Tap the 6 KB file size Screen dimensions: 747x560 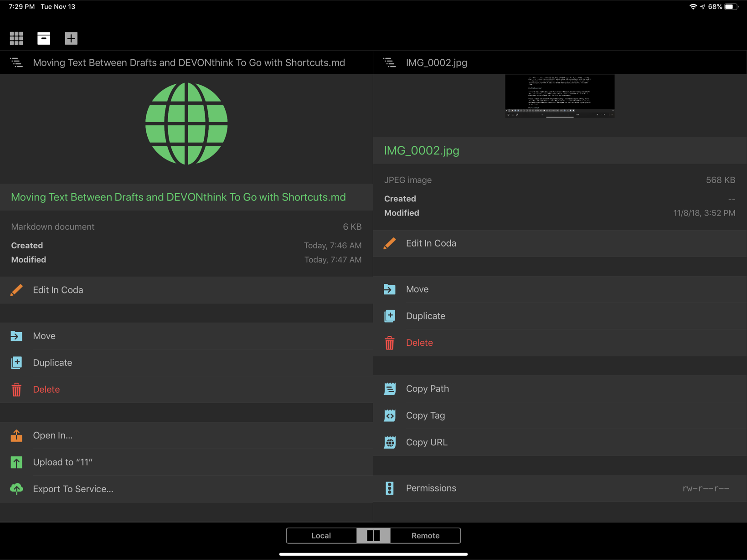[352, 227]
